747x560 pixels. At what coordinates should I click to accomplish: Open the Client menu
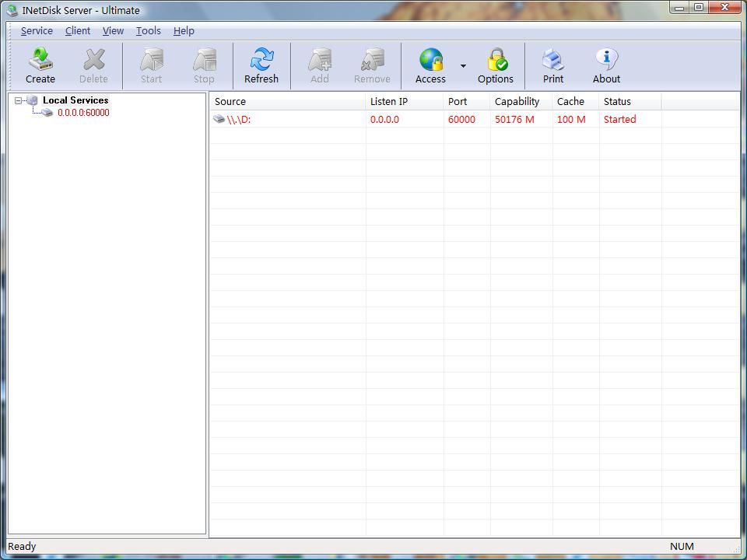(x=78, y=31)
